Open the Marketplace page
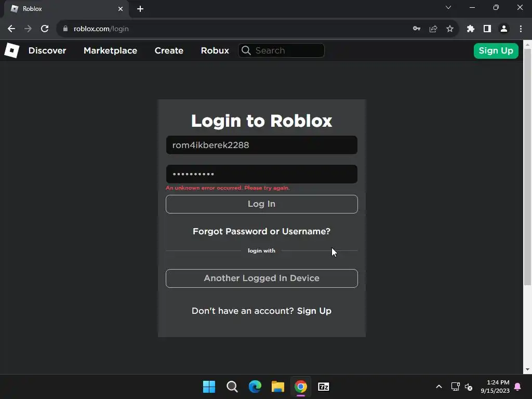This screenshot has height=399, width=532. pyautogui.click(x=110, y=50)
